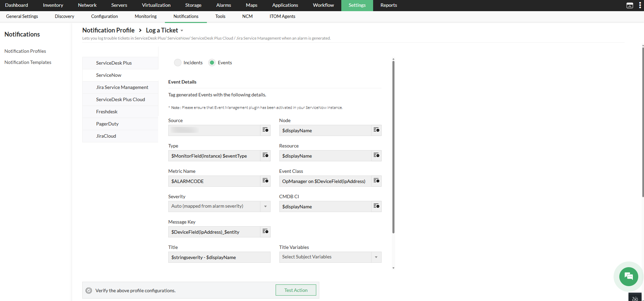Open variable picker for Node field
The height and width of the screenshot is (301, 644).
[x=376, y=130]
